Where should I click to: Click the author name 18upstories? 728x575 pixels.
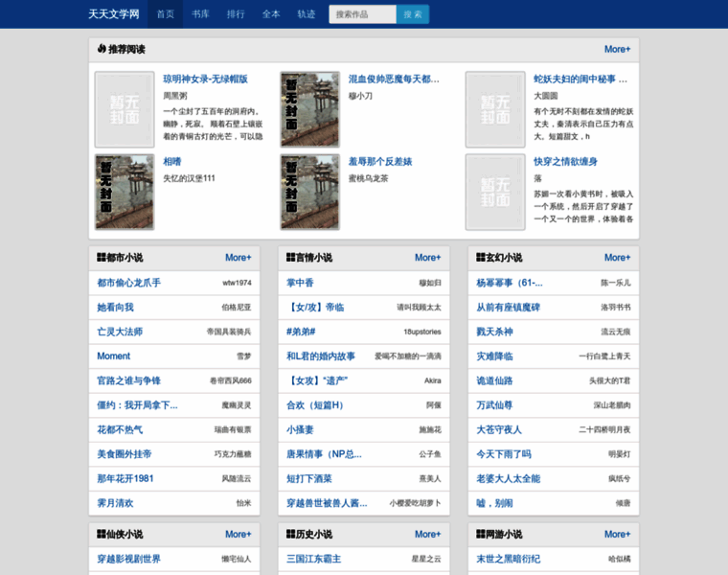pyautogui.click(x=422, y=332)
